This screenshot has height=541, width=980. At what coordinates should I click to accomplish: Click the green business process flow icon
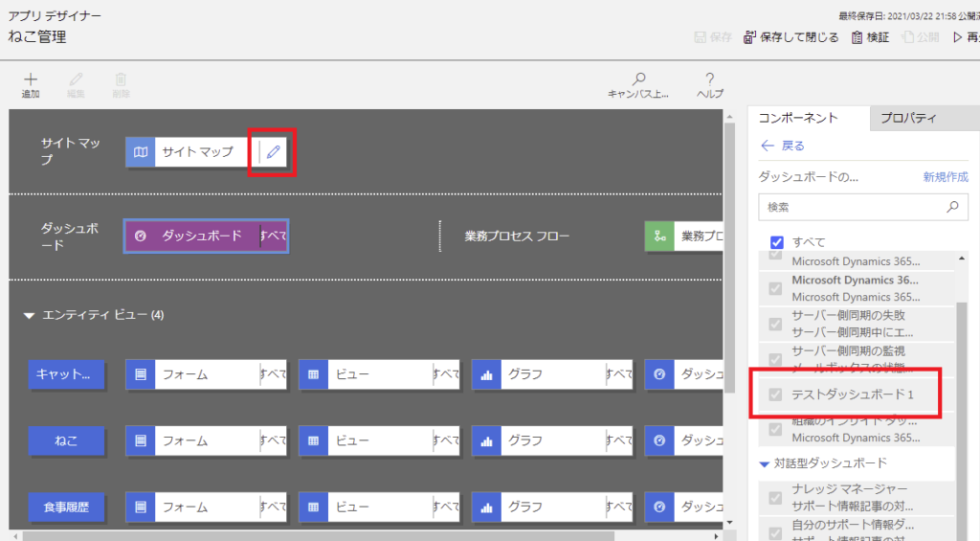click(x=659, y=236)
